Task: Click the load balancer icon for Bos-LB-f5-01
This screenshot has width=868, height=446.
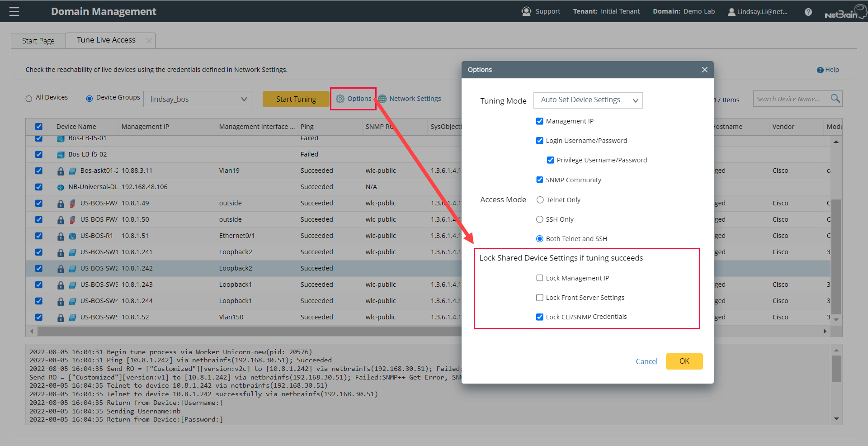Action: (61, 138)
